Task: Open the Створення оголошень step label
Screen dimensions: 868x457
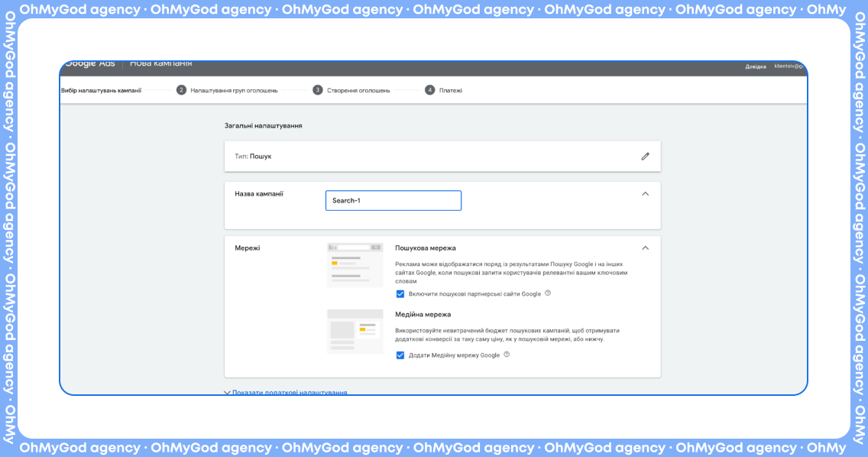Action: (x=358, y=90)
